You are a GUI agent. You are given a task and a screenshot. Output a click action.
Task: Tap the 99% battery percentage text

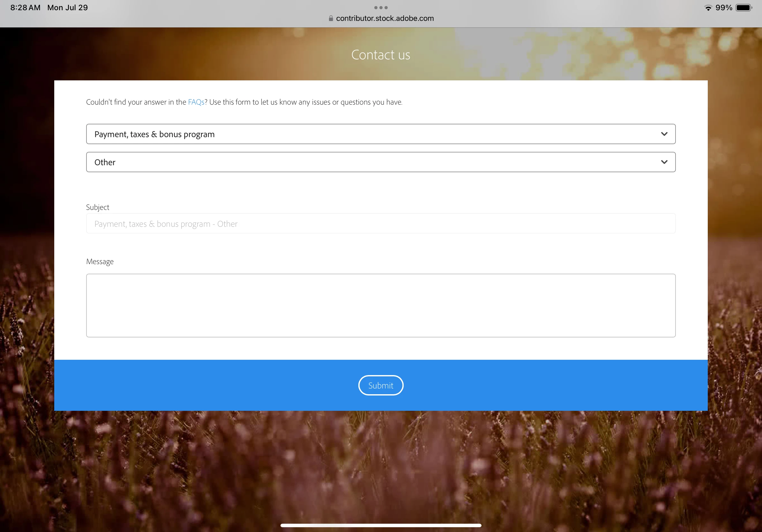[723, 8]
